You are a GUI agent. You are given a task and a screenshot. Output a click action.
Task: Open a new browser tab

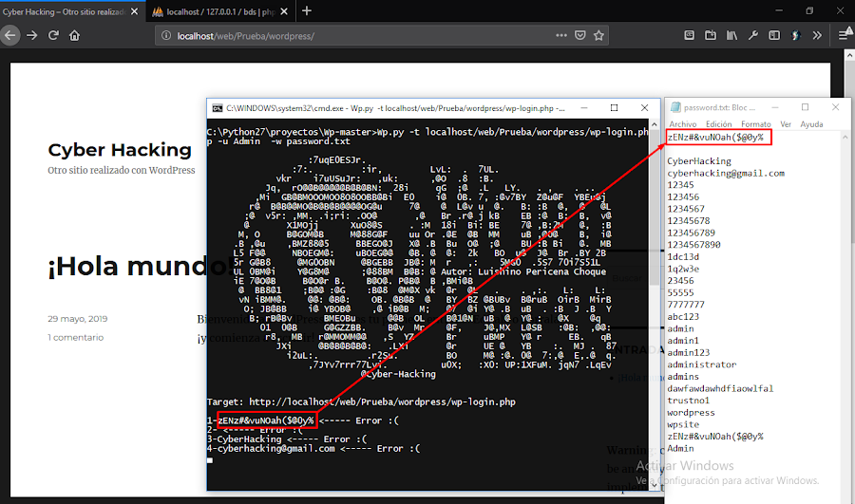[307, 10]
